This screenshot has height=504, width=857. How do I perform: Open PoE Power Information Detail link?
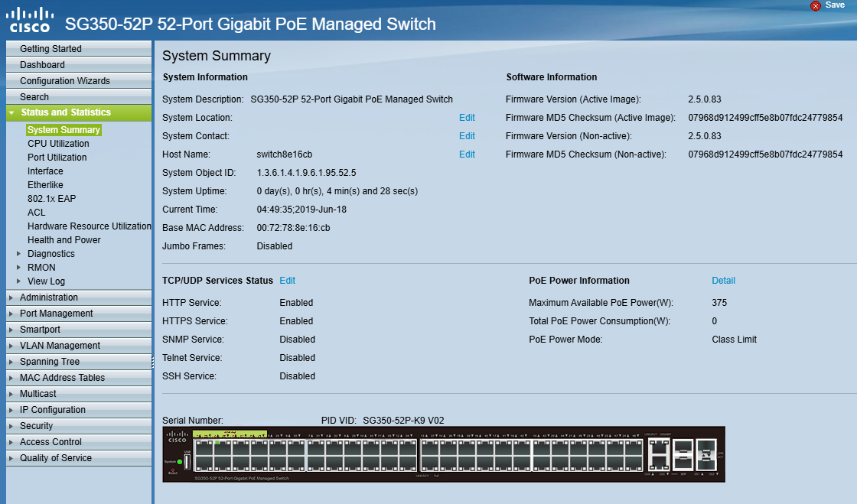point(724,281)
